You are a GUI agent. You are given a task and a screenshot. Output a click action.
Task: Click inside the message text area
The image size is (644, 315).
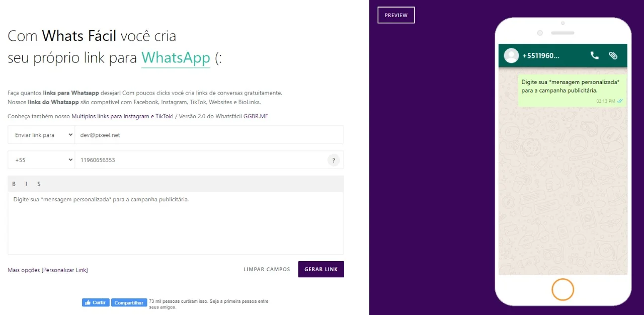176,223
